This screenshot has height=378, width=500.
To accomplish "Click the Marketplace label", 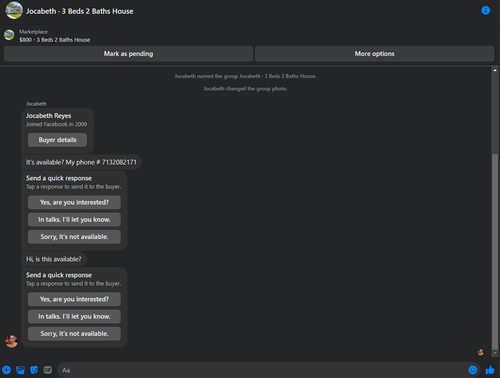I will 33,32.
